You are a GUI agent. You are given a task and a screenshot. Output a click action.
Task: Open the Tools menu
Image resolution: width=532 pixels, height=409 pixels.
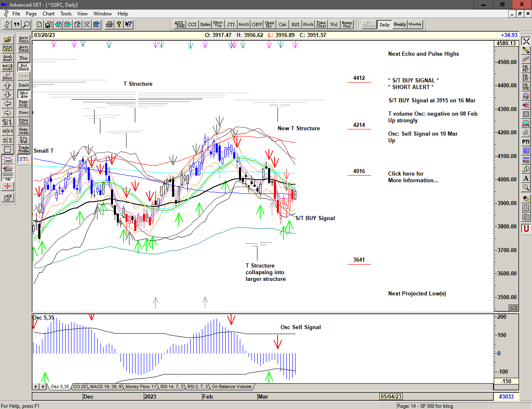(x=66, y=14)
